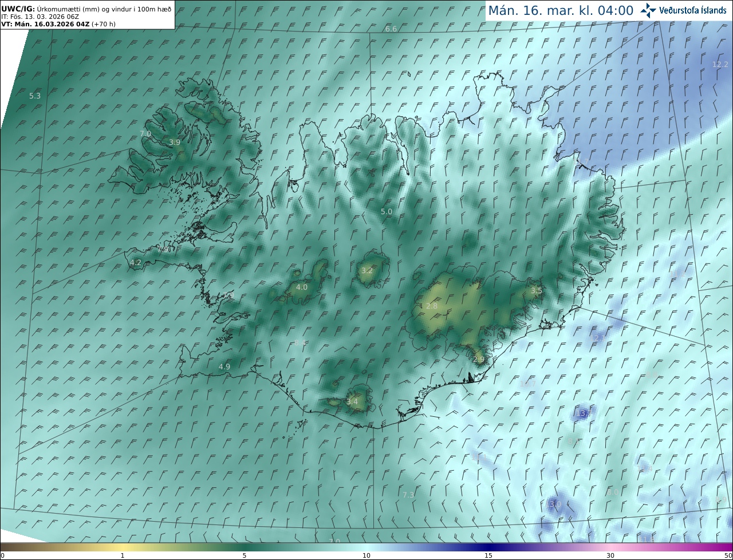
Task: Click the 3.9 value in the Westfjords
Action: click(x=175, y=142)
